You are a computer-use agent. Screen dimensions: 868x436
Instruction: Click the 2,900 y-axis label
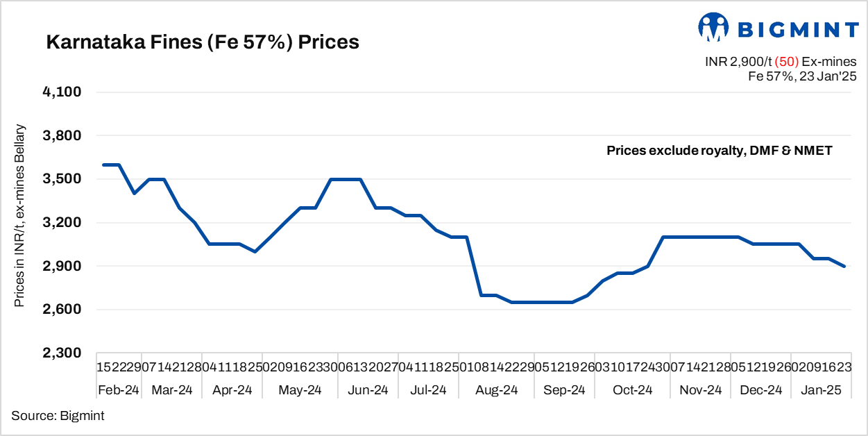[62, 267]
